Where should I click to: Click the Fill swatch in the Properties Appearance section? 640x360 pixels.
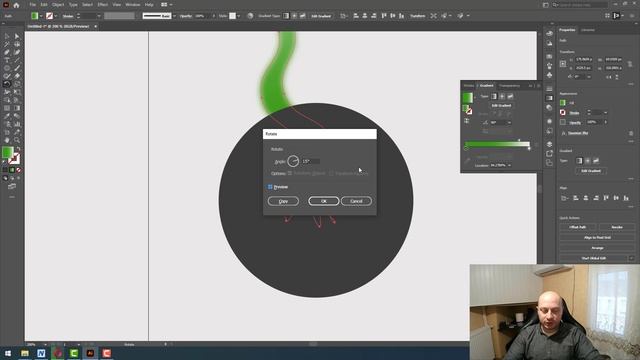pyautogui.click(x=563, y=103)
